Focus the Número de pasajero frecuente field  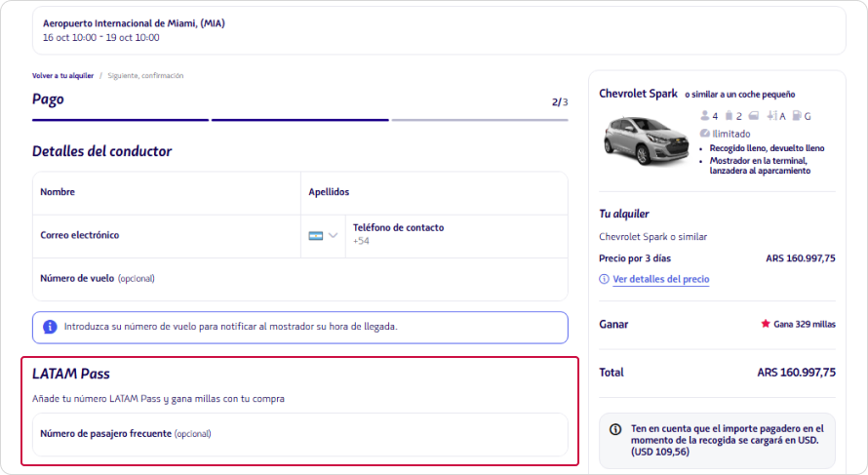(x=300, y=435)
